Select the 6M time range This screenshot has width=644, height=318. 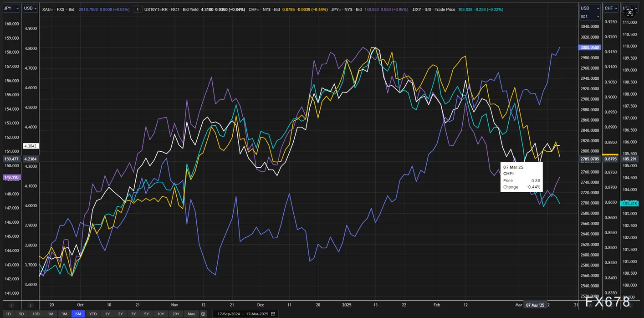click(78, 314)
